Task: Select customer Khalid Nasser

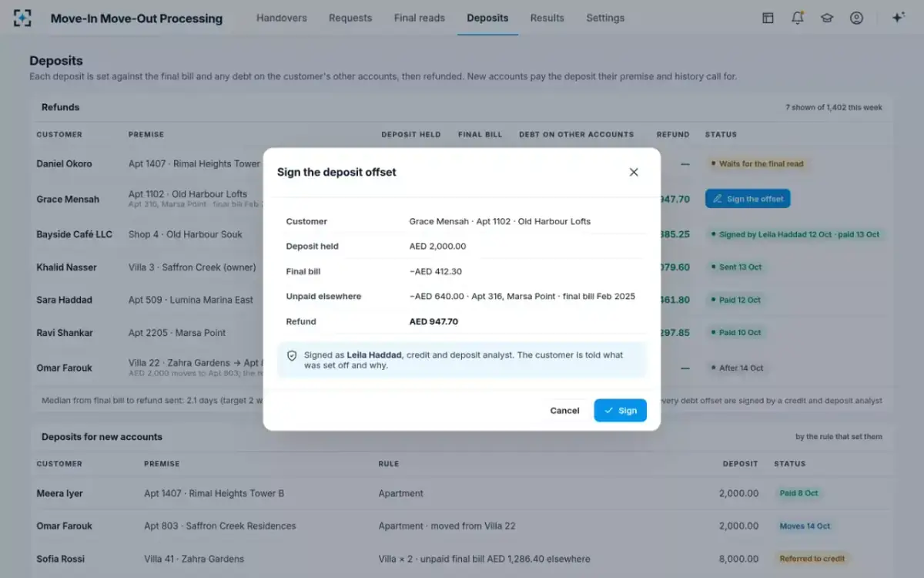Action: (x=66, y=267)
